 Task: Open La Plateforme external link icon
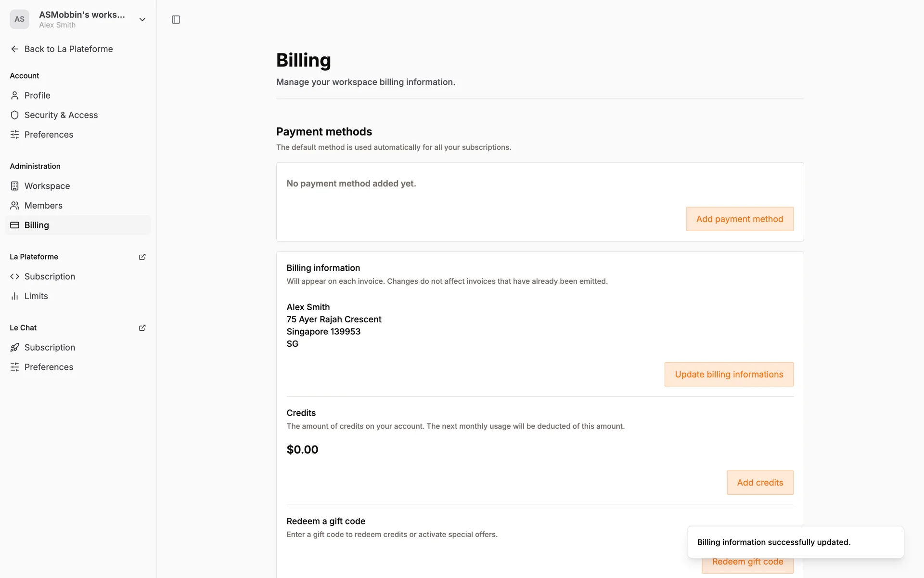(142, 257)
